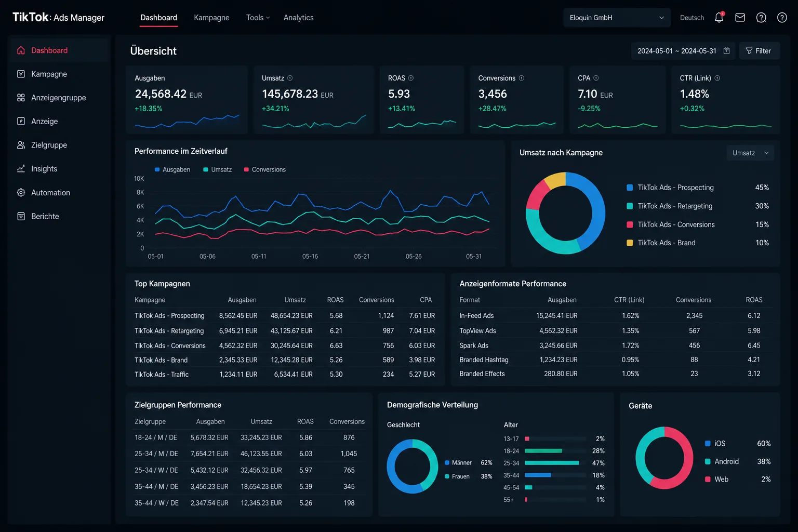
Task: Click the info icon next to CPA
Action: coord(596,78)
